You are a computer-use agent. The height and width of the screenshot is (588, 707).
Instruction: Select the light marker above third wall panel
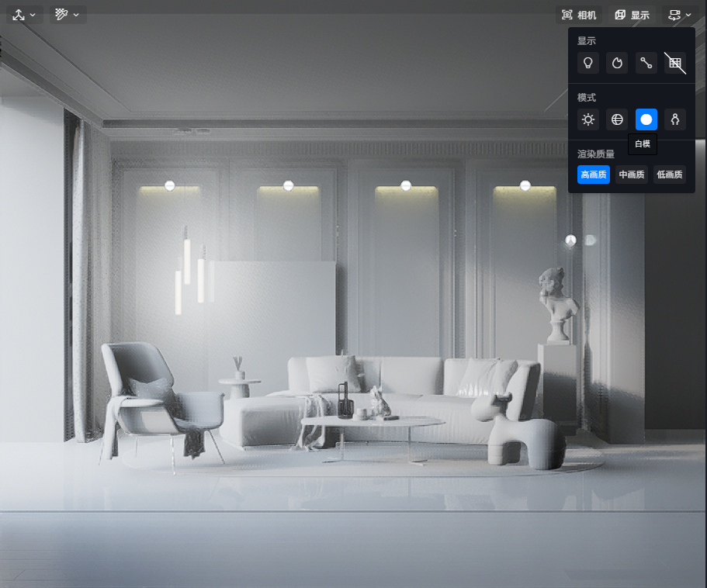[x=406, y=185]
